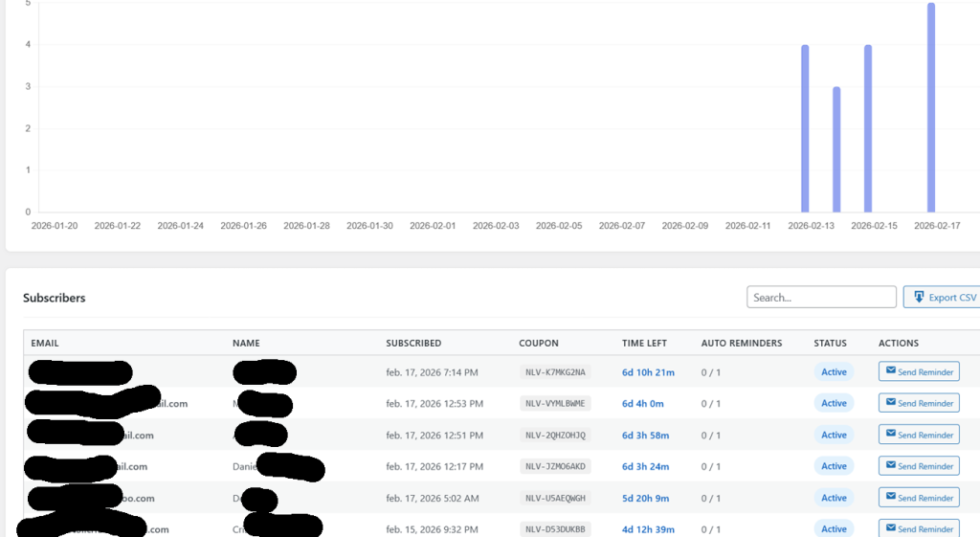Image resolution: width=980 pixels, height=537 pixels.
Task: Click the EMAIL column header
Action: [45, 343]
